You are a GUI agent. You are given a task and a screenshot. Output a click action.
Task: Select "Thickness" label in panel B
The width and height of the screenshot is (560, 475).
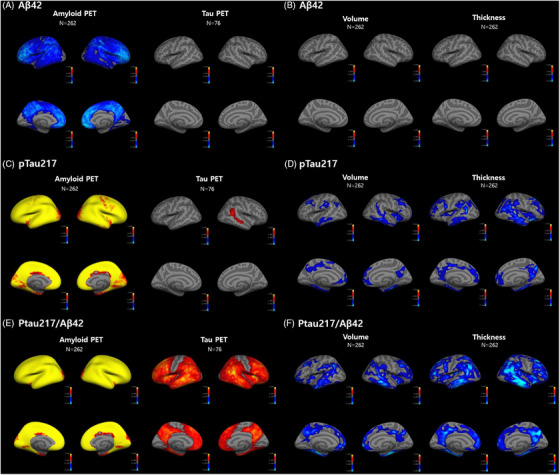[x=489, y=18]
